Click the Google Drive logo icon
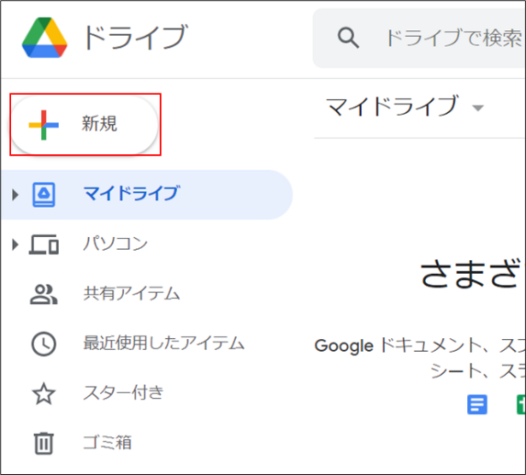This screenshot has width=526, height=475. [44, 37]
